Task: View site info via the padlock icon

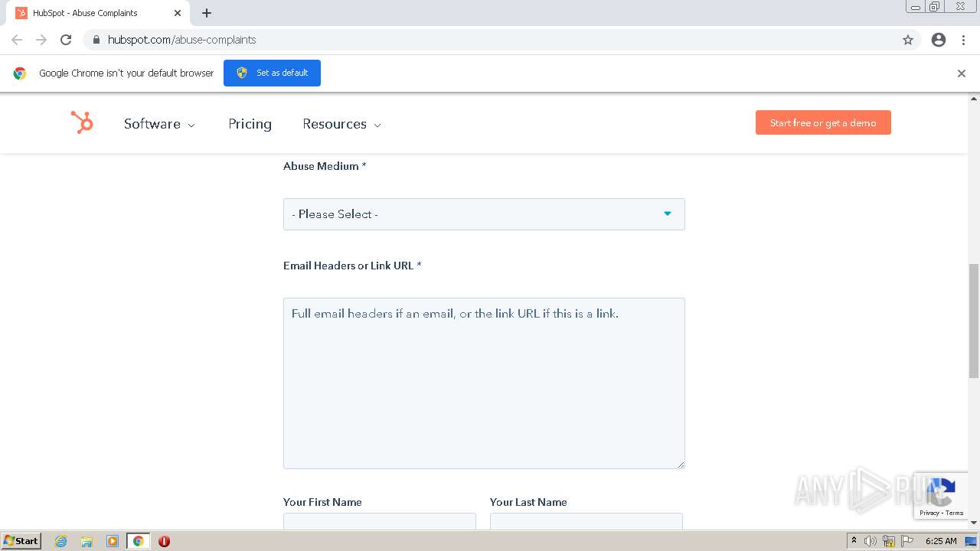Action: click(x=96, y=40)
